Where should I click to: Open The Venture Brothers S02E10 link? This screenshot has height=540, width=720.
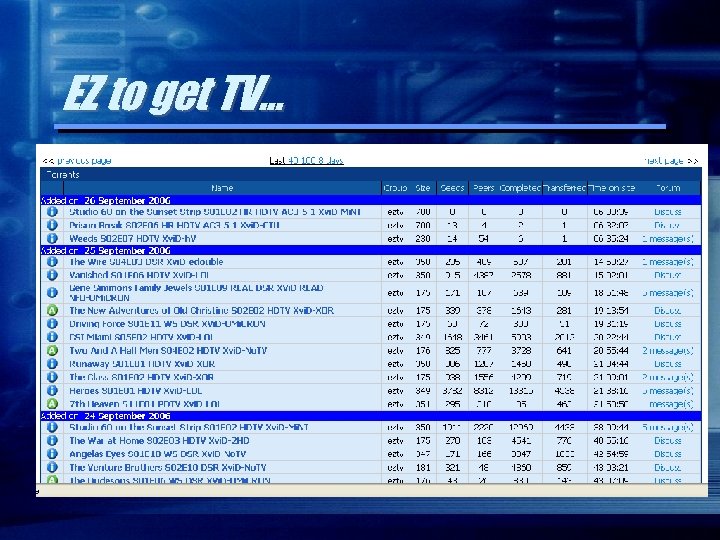(168, 467)
